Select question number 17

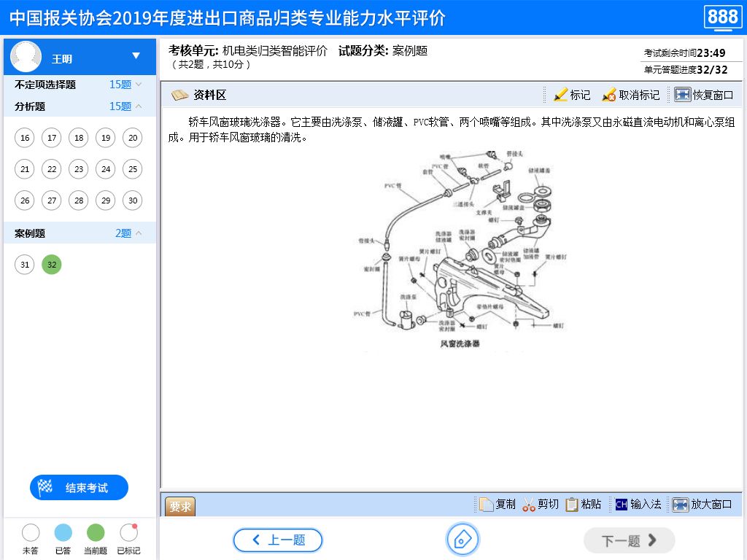(x=51, y=138)
